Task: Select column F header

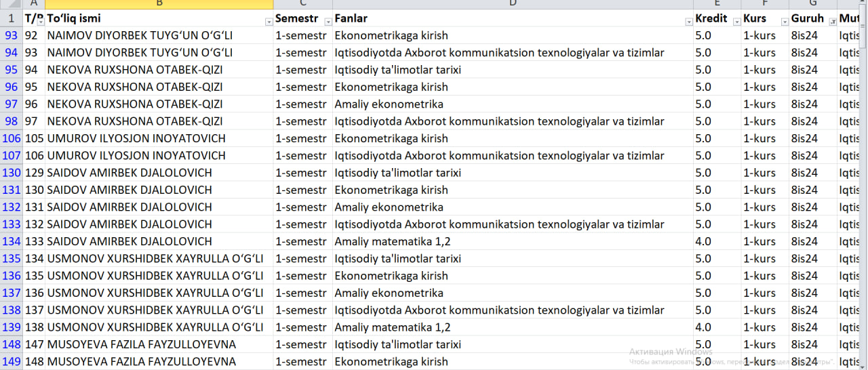Action: pyautogui.click(x=766, y=4)
